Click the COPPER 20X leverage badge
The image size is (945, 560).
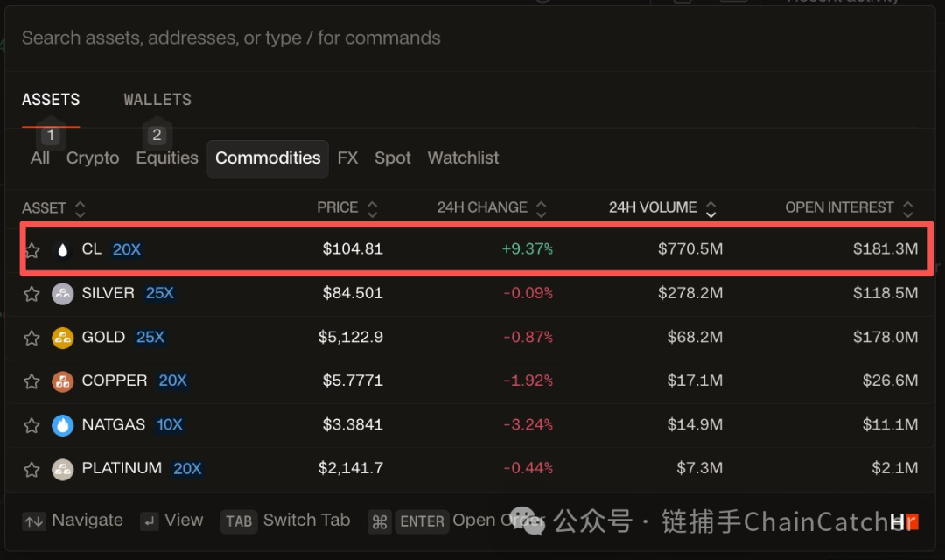tap(173, 381)
